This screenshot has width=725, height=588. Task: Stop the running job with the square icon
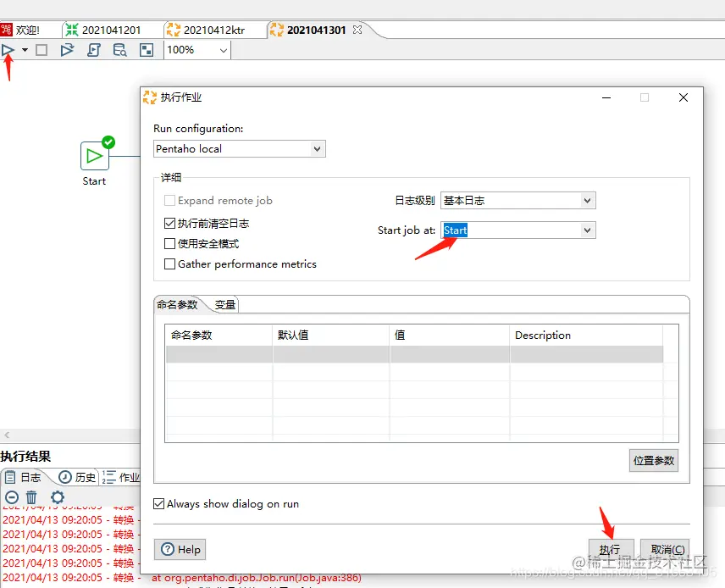click(x=42, y=50)
